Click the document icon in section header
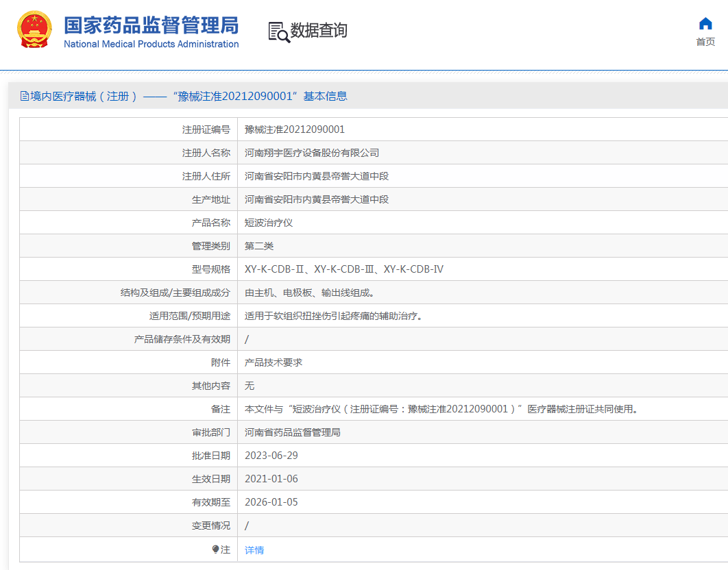 coord(25,97)
